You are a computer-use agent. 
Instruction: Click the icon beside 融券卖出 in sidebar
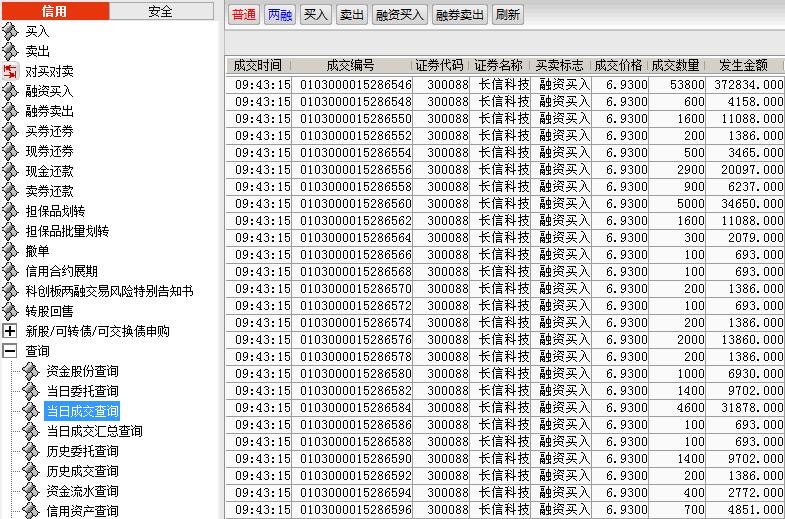pos(10,111)
